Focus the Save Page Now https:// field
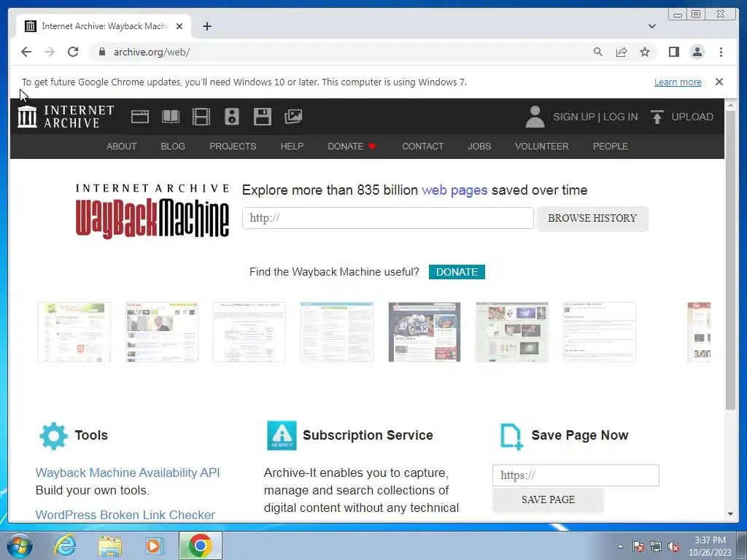747x560 pixels. pos(576,475)
